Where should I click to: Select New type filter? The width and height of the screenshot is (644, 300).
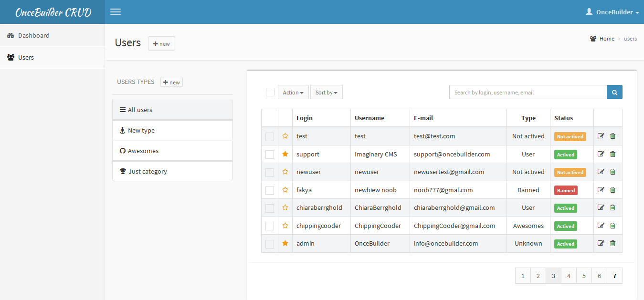(x=172, y=130)
